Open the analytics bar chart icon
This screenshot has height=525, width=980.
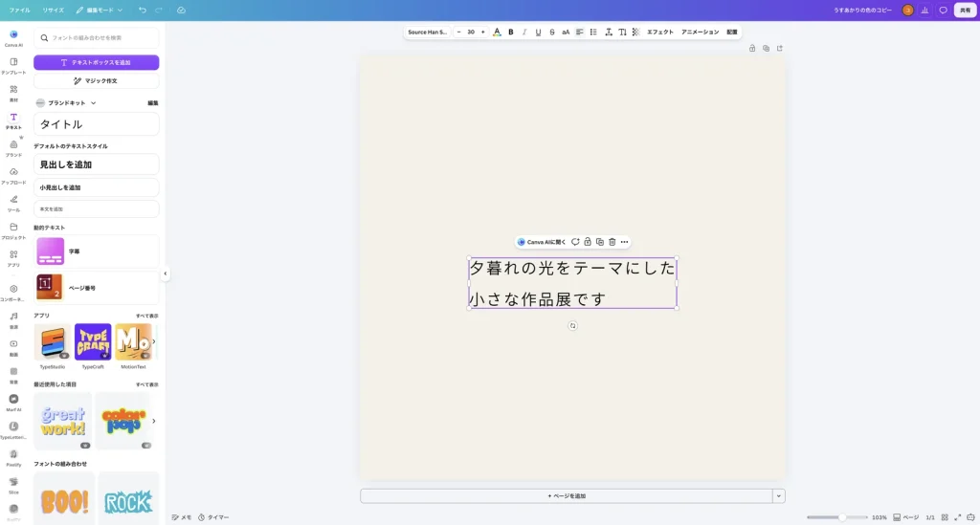click(x=925, y=10)
